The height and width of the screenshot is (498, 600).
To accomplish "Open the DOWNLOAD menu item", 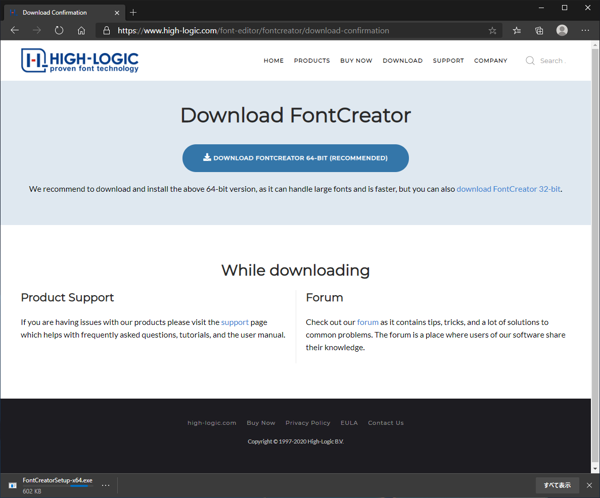I will [403, 60].
